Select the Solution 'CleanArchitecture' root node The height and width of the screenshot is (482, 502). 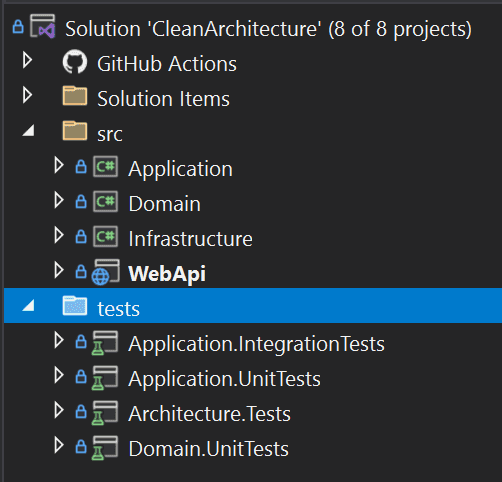[x=268, y=29]
